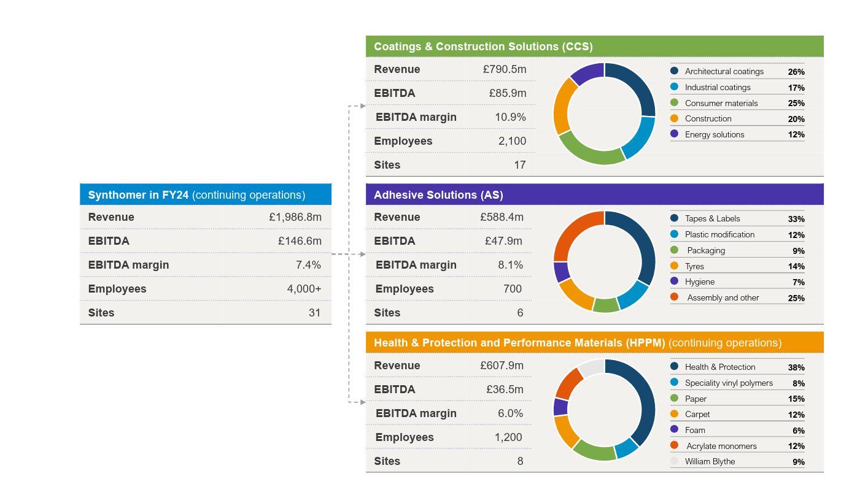Click the Assembly and other legend dot
Image resolution: width=868 pixels, height=487 pixels.
[674, 297]
